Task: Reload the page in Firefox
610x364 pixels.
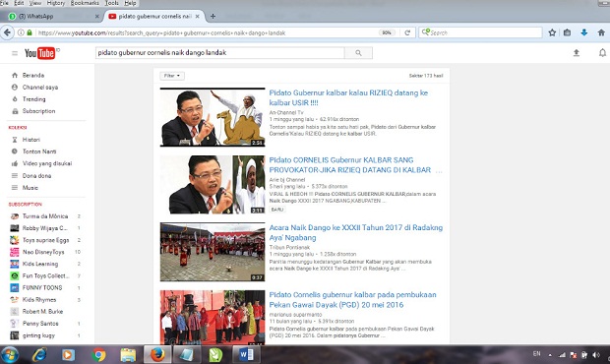Action: (x=407, y=32)
